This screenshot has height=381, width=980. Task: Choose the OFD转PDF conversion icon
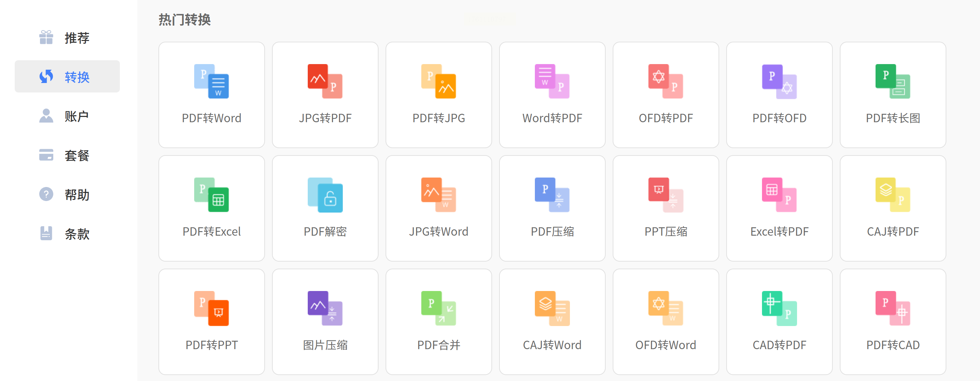click(665, 81)
